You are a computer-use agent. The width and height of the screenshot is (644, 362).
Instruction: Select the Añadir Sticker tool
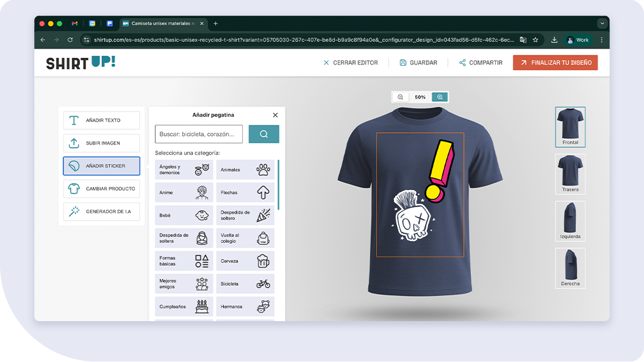101,166
